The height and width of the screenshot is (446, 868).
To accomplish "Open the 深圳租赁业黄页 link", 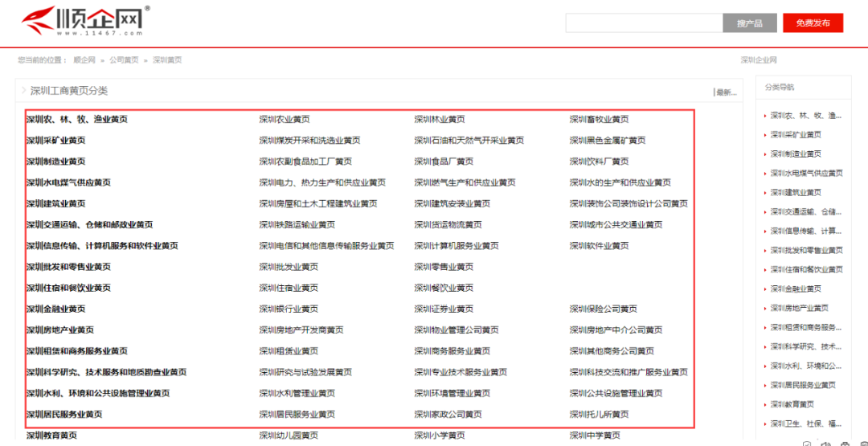I will click(x=289, y=351).
